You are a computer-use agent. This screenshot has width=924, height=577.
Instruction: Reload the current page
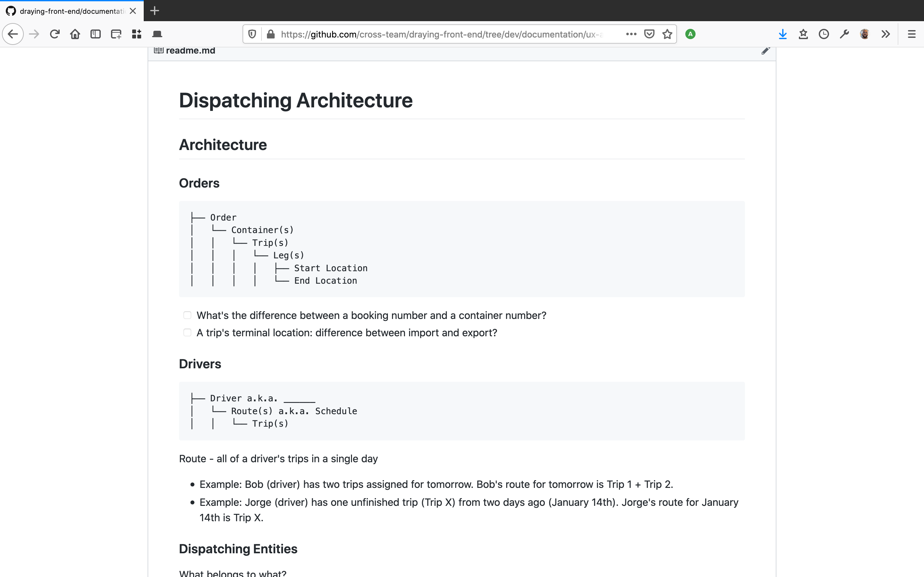pyautogui.click(x=55, y=34)
